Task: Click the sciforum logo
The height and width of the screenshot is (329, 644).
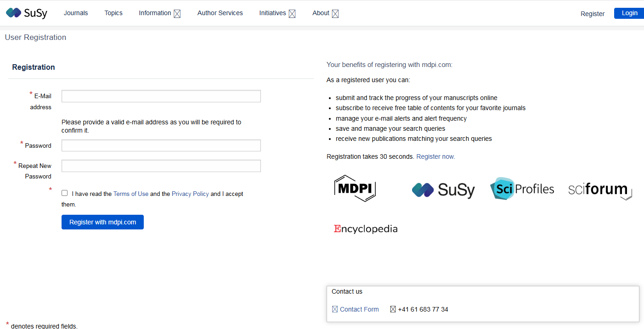Action: [x=599, y=189]
